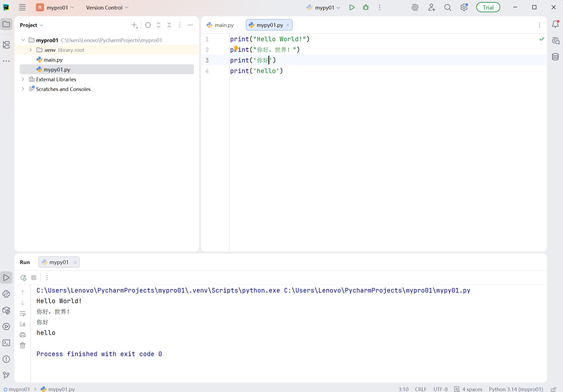
Task: Click the Trial license button
Action: coord(488,7)
